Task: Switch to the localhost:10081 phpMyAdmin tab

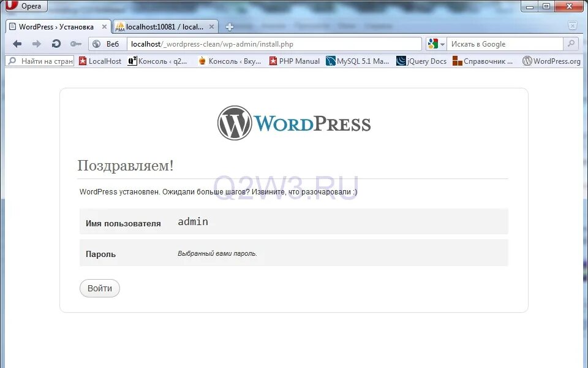Action: [165, 27]
